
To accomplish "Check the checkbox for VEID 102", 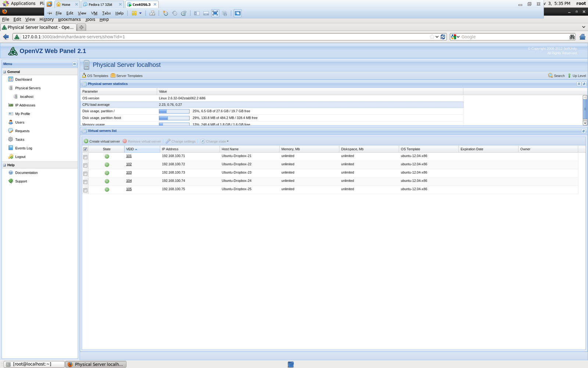I will click(x=85, y=166).
